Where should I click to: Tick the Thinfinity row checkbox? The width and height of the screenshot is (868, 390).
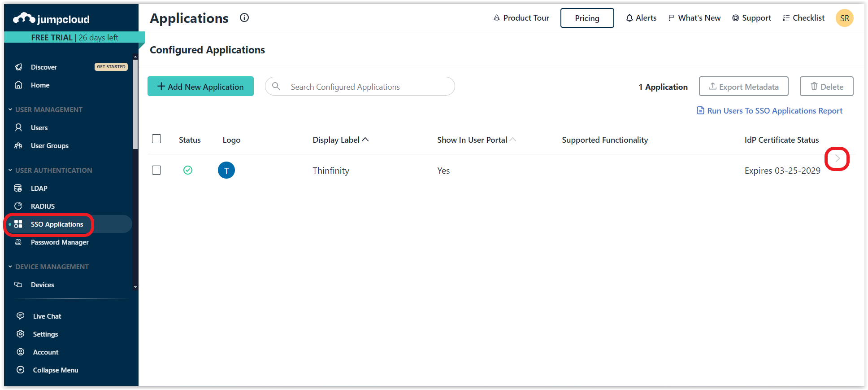(156, 170)
